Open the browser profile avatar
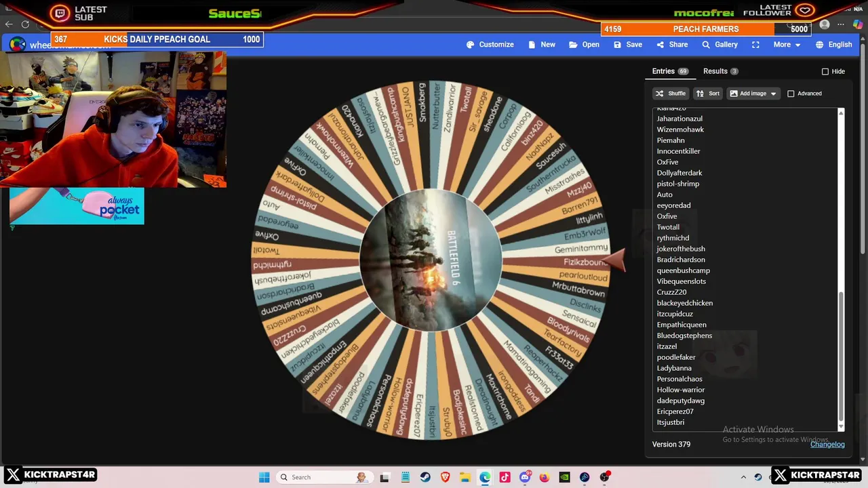 point(824,24)
